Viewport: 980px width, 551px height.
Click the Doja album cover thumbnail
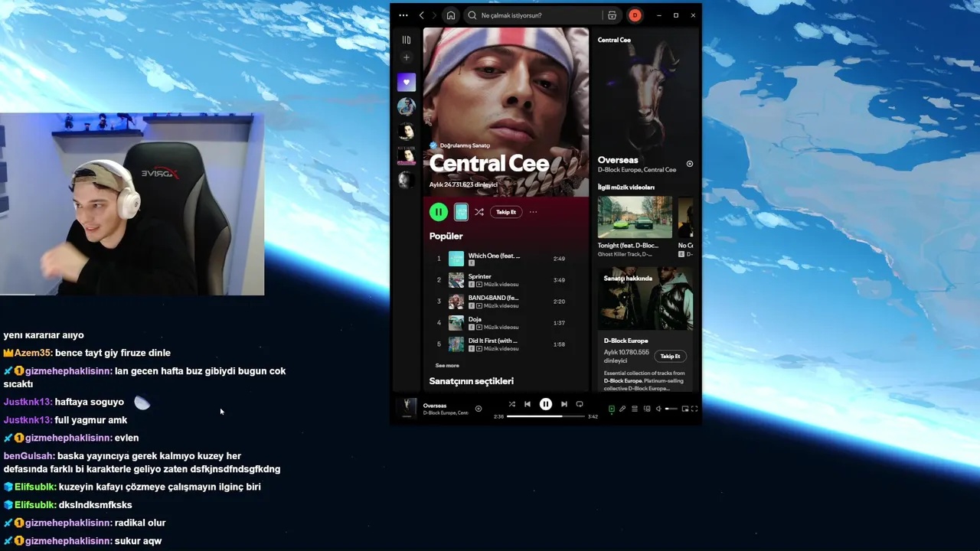coord(456,323)
